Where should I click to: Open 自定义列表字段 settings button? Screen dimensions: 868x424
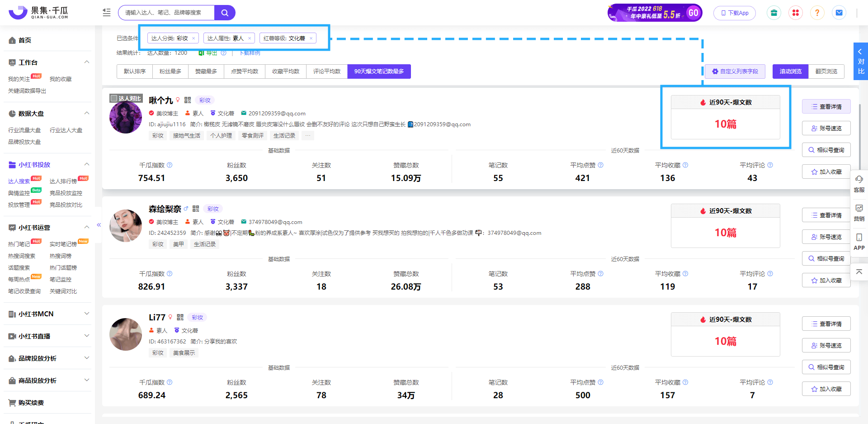click(735, 71)
